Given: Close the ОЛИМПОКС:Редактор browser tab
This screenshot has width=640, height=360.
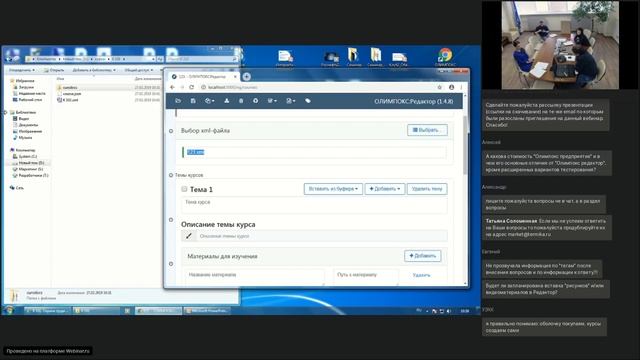Looking at the screenshot, I should 235,77.
